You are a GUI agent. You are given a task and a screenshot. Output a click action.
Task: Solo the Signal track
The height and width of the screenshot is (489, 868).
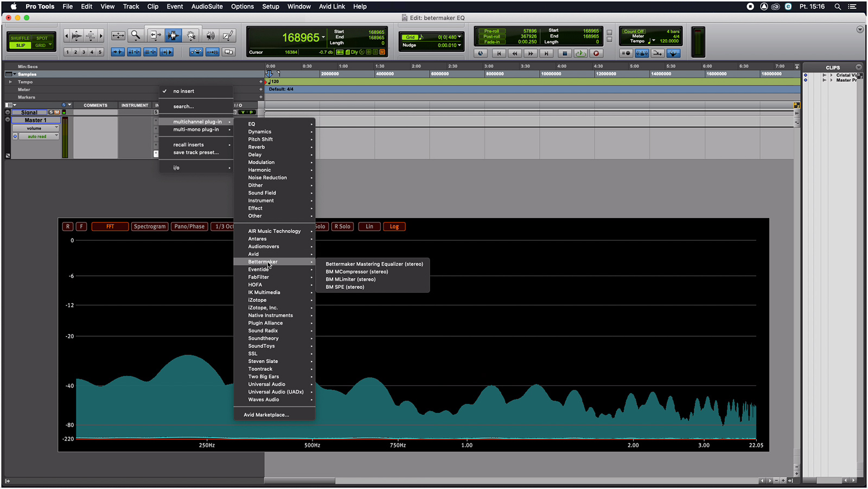[51, 112]
